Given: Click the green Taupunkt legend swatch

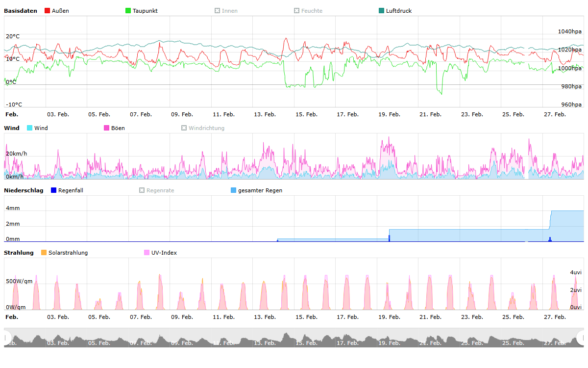Looking at the screenshot, I should (128, 11).
